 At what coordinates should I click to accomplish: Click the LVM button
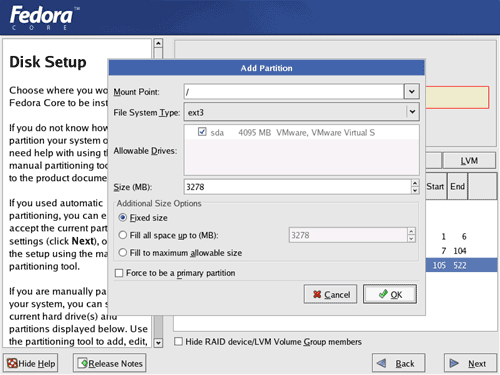click(x=469, y=161)
